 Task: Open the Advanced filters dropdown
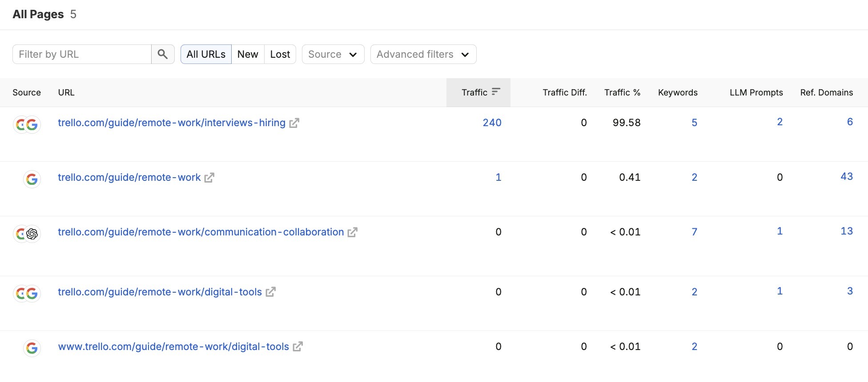(423, 54)
